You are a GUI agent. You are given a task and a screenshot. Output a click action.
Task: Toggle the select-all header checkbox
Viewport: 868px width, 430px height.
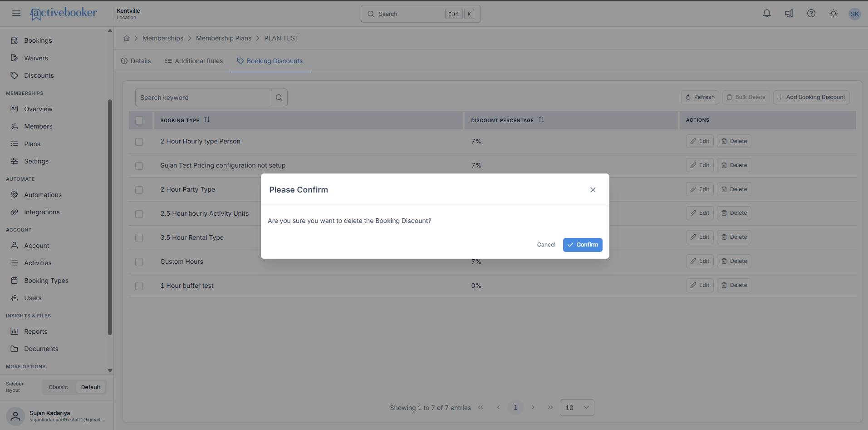pyautogui.click(x=139, y=120)
